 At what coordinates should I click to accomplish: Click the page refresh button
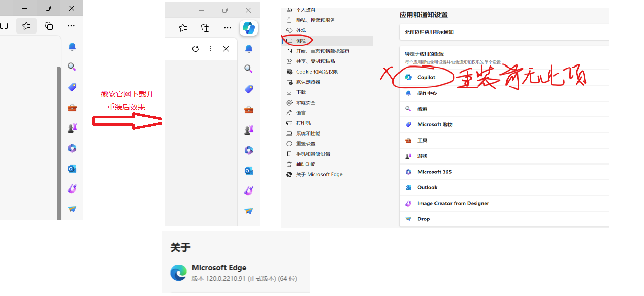196,49
